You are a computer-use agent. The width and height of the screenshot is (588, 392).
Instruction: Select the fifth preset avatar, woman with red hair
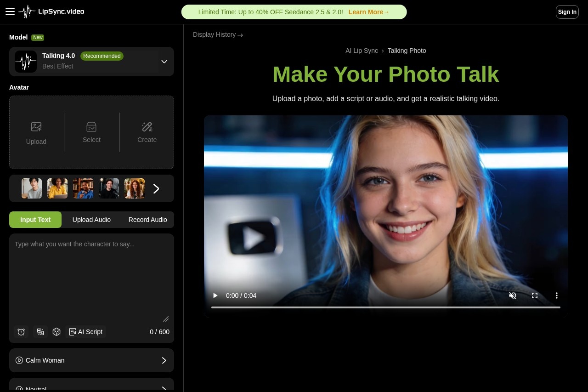click(x=135, y=188)
